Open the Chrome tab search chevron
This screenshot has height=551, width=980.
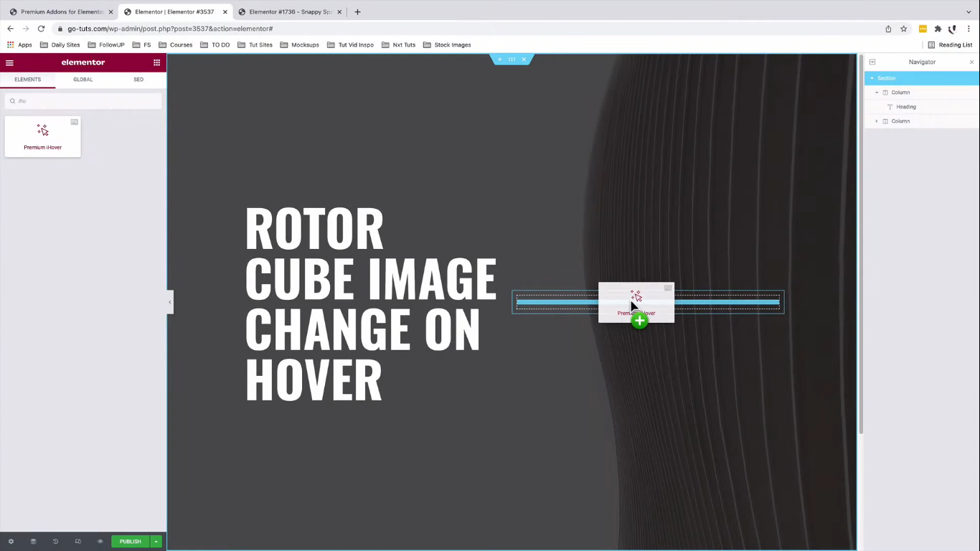coord(969,12)
